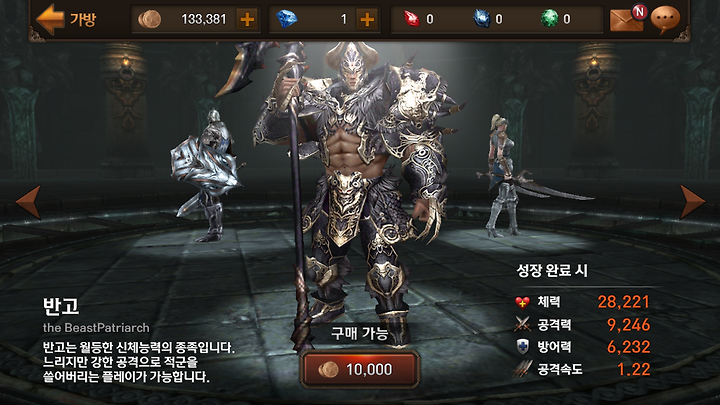Click the blue crystal currency icon
The height and width of the screenshot is (405, 720).
[481, 19]
